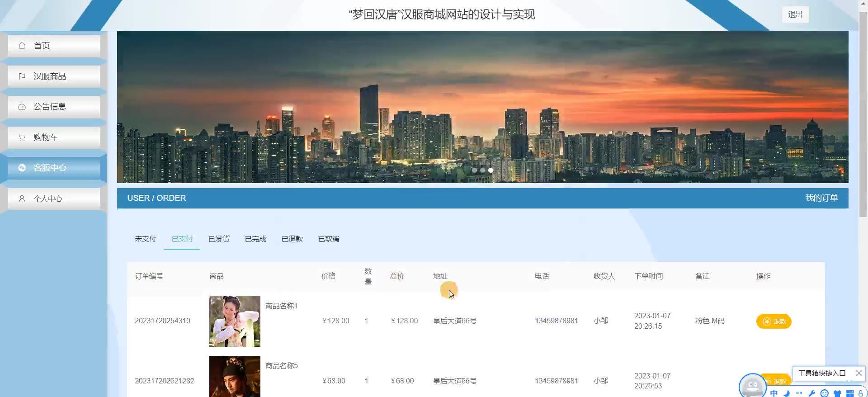Close the 工具箱快捷入口 tooltip

859,373
